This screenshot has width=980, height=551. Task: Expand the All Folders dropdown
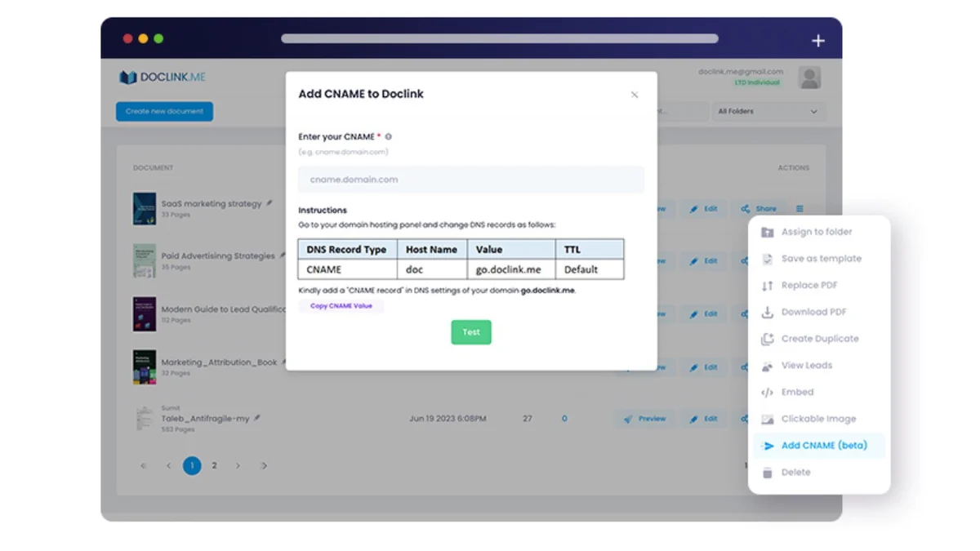[x=767, y=112]
